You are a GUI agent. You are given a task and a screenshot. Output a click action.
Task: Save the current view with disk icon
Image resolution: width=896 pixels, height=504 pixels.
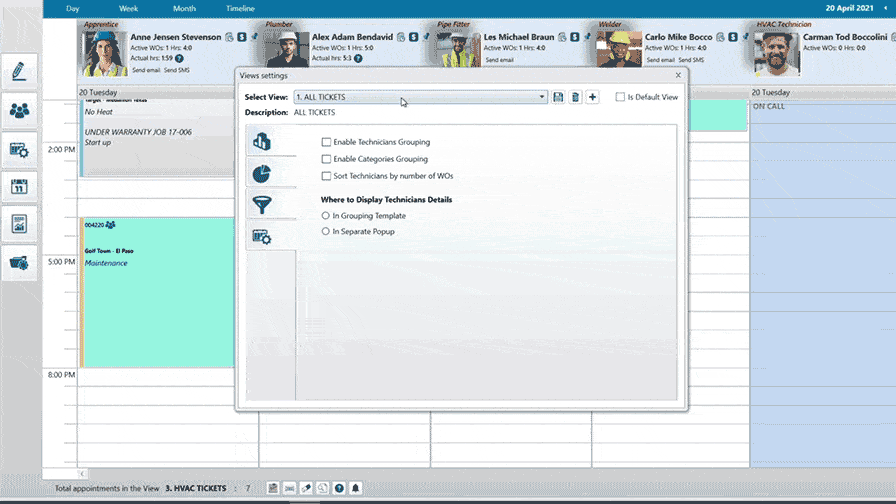[x=558, y=97]
